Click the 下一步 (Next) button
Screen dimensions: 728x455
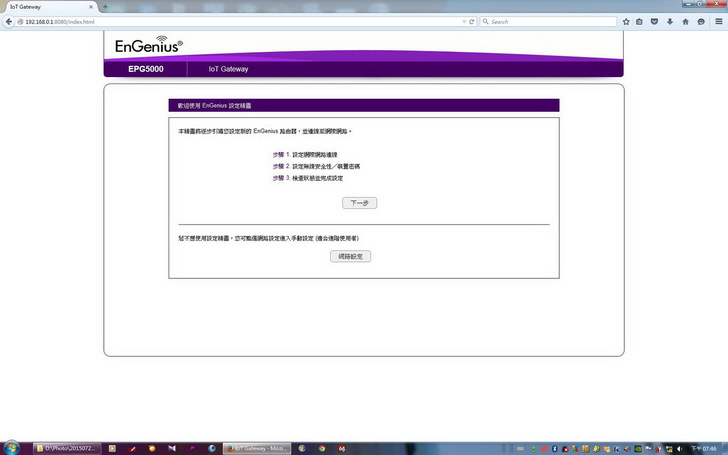coord(359,203)
